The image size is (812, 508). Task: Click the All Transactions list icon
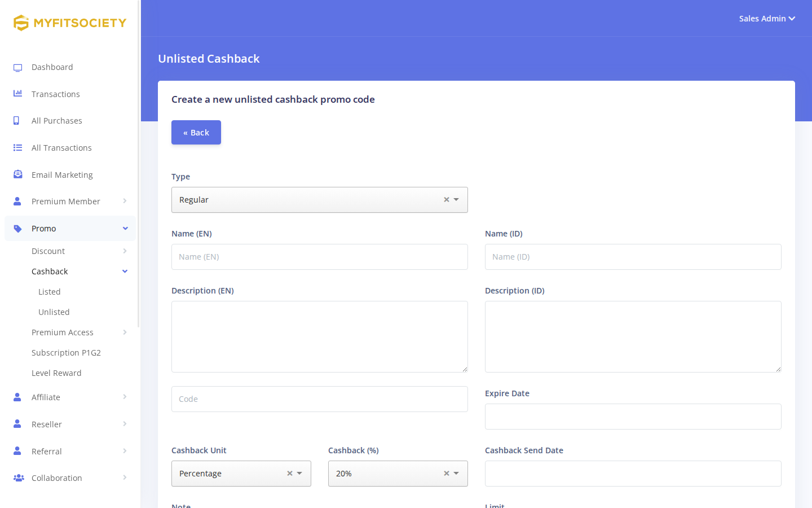(x=17, y=148)
